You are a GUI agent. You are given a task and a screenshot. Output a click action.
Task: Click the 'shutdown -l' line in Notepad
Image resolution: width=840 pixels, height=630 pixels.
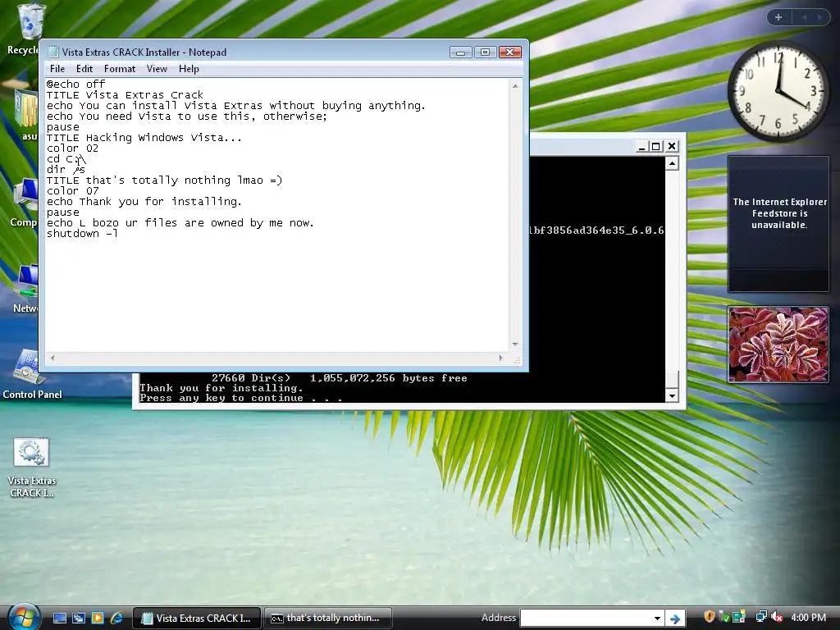(x=82, y=234)
